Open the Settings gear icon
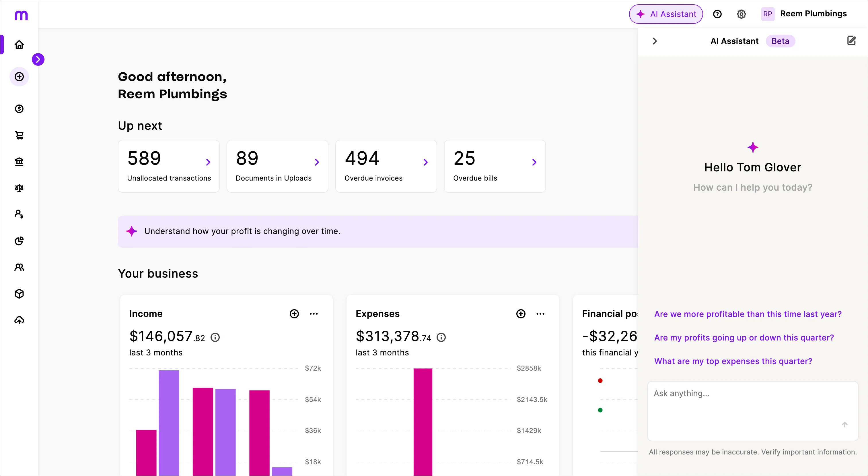Viewport: 868px width, 476px height. tap(741, 14)
